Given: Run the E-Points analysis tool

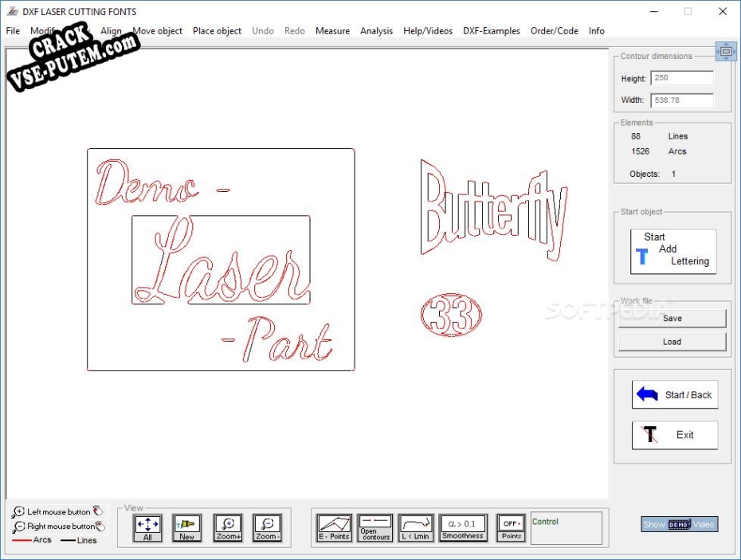Looking at the screenshot, I should pyautogui.click(x=335, y=527).
